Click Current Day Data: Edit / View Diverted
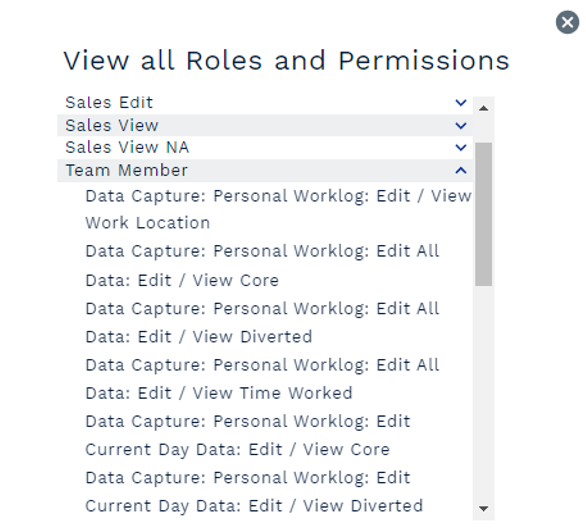 pyautogui.click(x=254, y=492)
